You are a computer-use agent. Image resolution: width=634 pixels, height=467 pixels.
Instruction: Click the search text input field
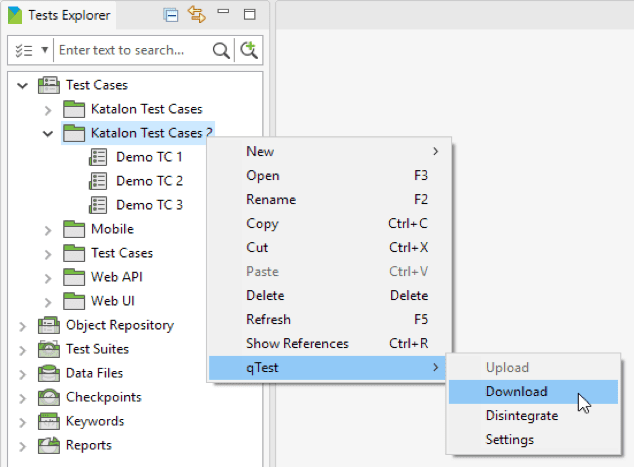[130, 50]
